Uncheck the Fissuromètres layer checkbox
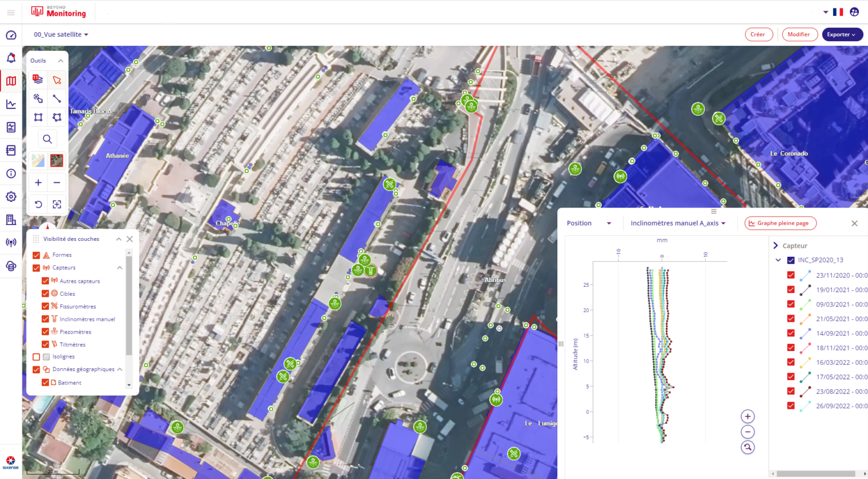This screenshot has height=479, width=868. point(45,306)
